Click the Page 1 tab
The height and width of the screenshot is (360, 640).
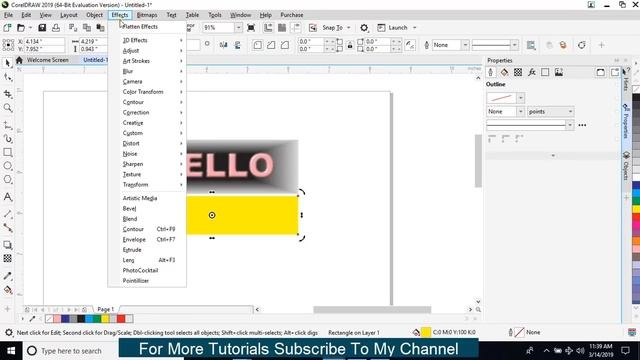tap(105, 309)
